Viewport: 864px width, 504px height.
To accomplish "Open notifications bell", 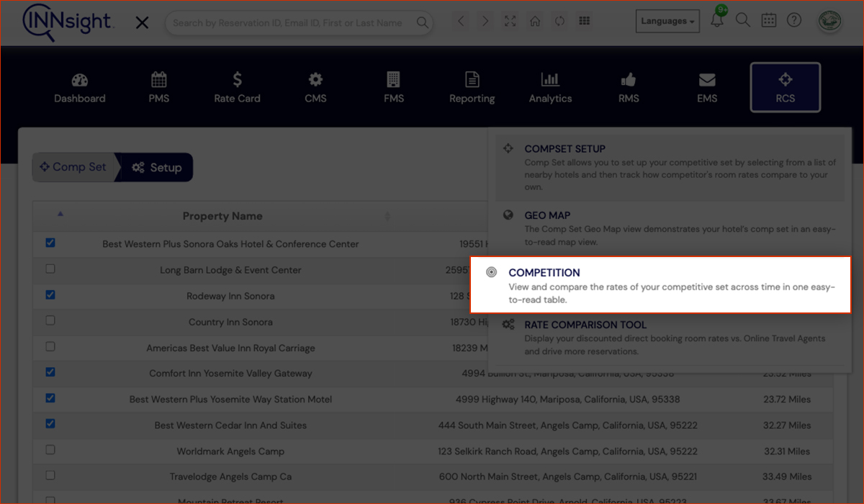I will [x=717, y=20].
